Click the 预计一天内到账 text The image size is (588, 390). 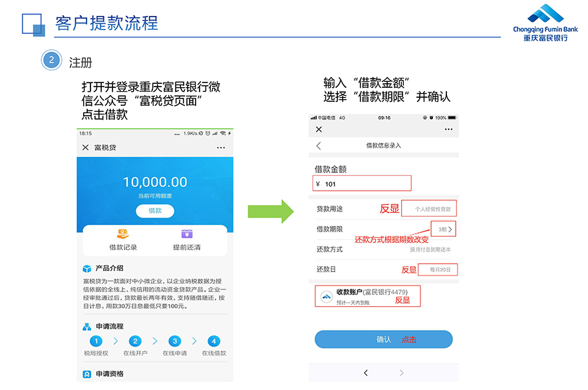click(353, 303)
